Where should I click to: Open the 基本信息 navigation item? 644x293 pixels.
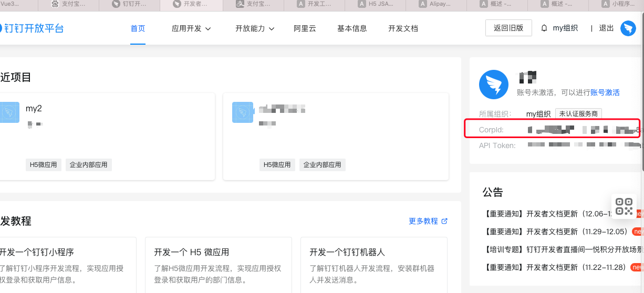click(352, 28)
